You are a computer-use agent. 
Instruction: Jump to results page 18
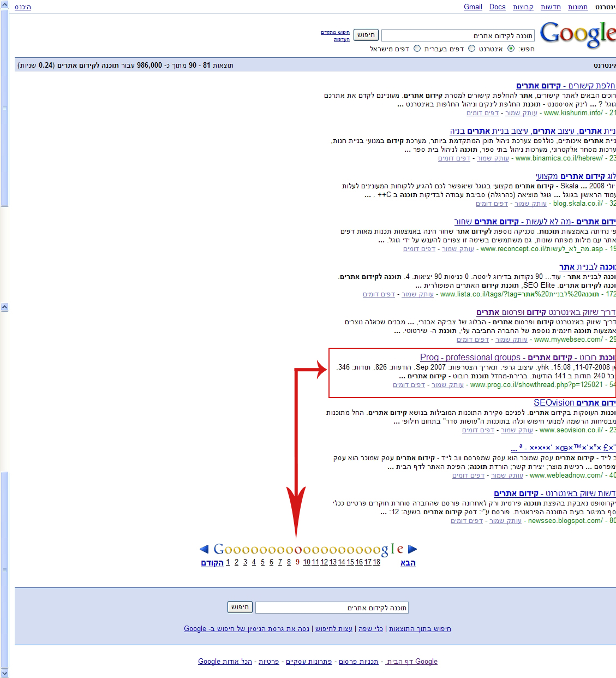376,562
